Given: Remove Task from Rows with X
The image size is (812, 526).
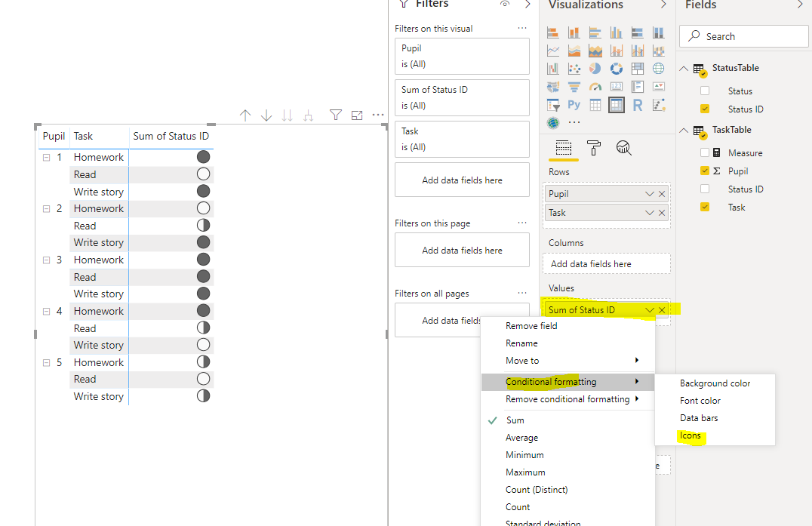Looking at the screenshot, I should pos(662,213).
